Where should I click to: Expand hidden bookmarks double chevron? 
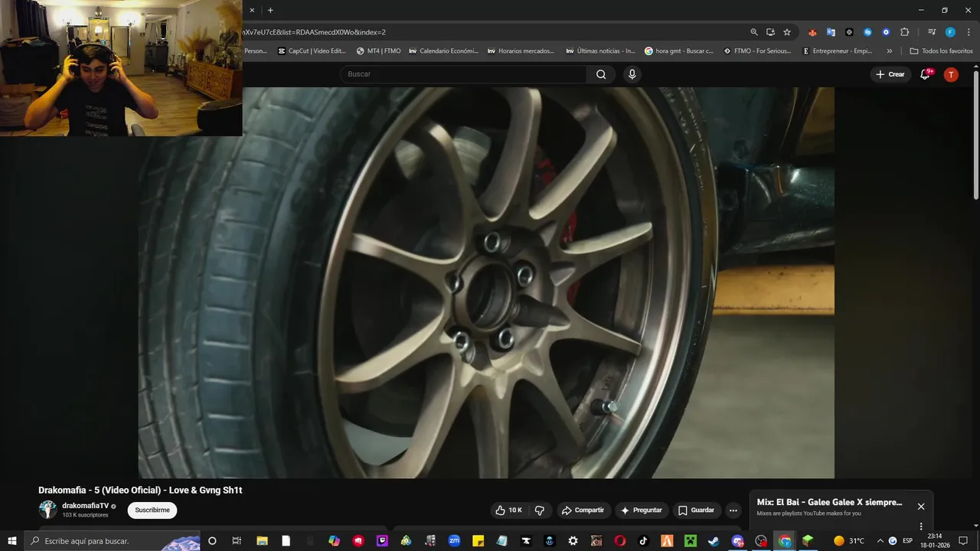[889, 51]
